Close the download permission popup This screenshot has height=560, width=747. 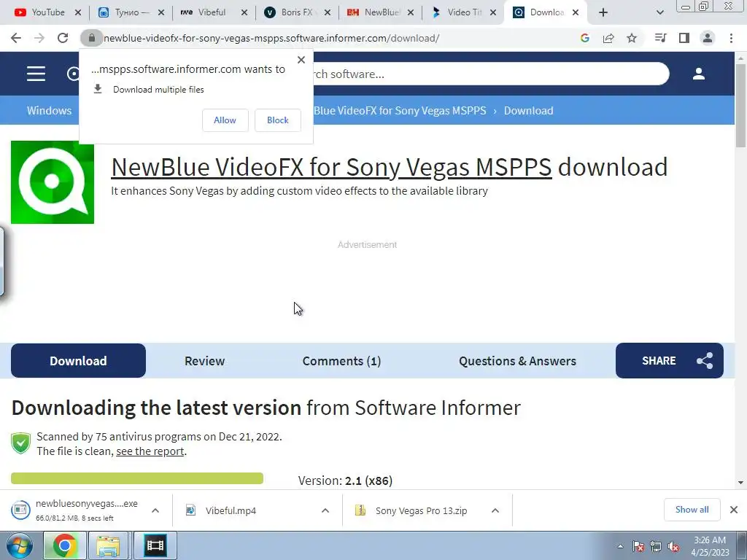coord(301,60)
